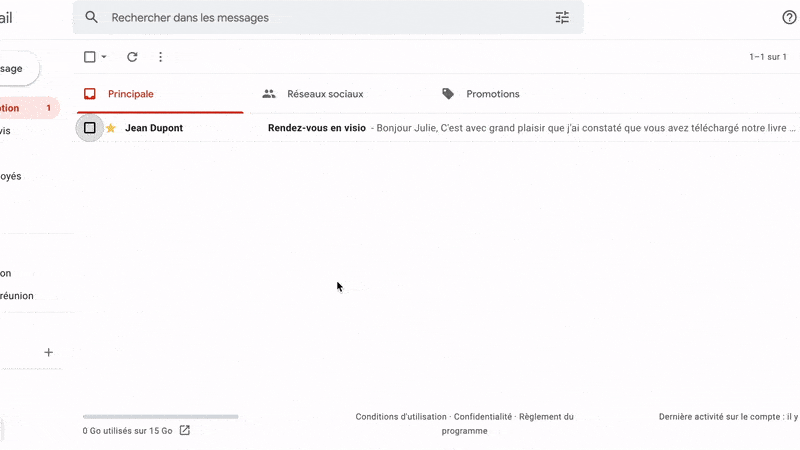This screenshot has height=450, width=800.
Task: Open the storage management external link icon
Action: click(185, 431)
